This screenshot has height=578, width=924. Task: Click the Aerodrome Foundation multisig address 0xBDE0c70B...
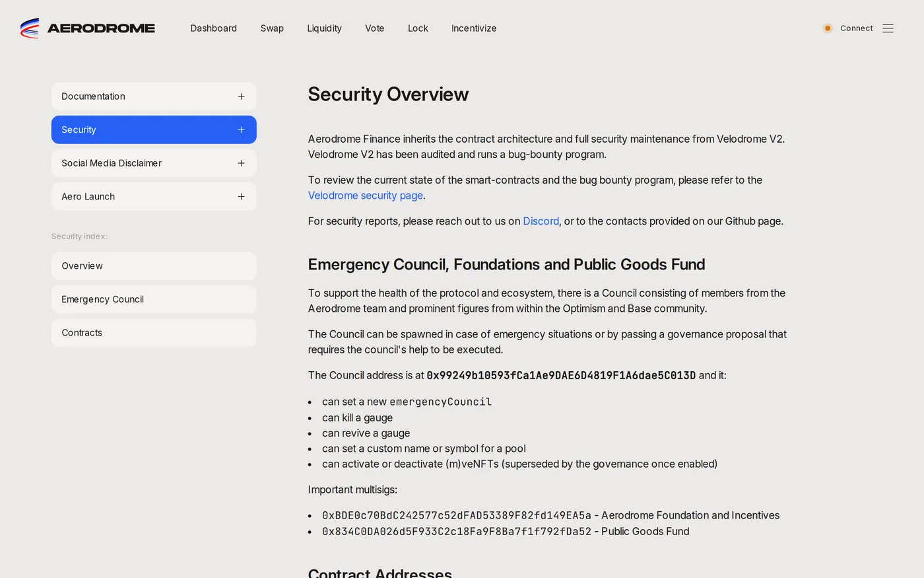point(457,515)
